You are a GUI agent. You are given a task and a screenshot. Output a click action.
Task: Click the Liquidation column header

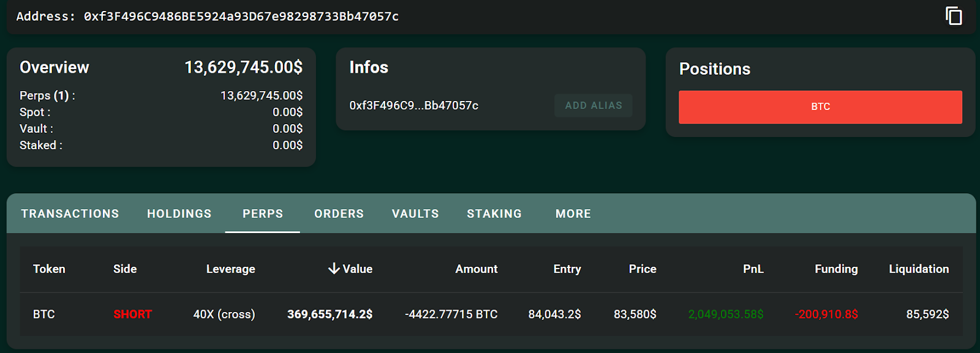[x=919, y=269]
